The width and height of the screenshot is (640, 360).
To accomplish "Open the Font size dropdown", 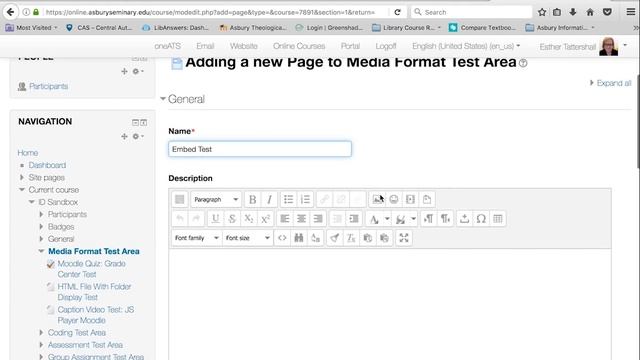I will (x=247, y=238).
